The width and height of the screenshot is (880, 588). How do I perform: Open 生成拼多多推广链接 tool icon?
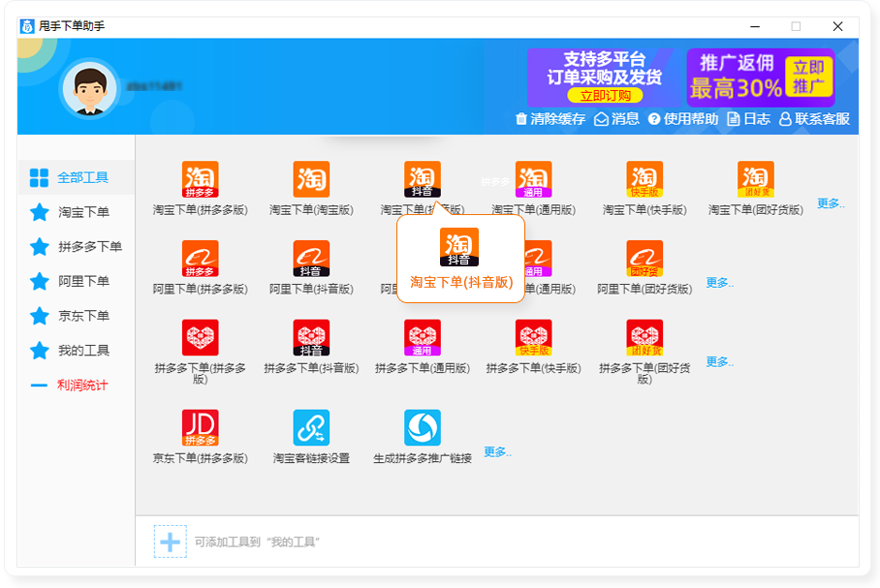[422, 427]
